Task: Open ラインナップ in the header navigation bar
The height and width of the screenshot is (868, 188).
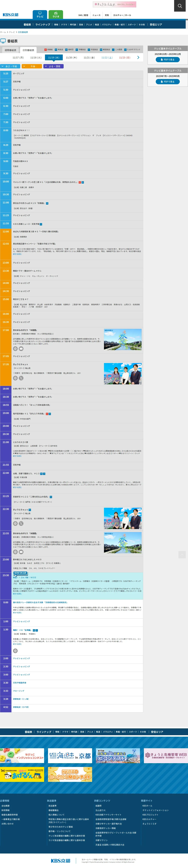Action: click(43, 25)
